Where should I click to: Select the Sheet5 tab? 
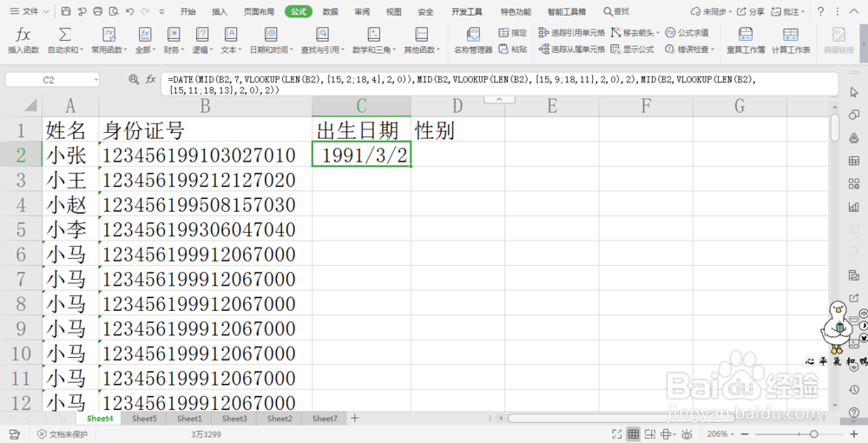[x=144, y=419]
